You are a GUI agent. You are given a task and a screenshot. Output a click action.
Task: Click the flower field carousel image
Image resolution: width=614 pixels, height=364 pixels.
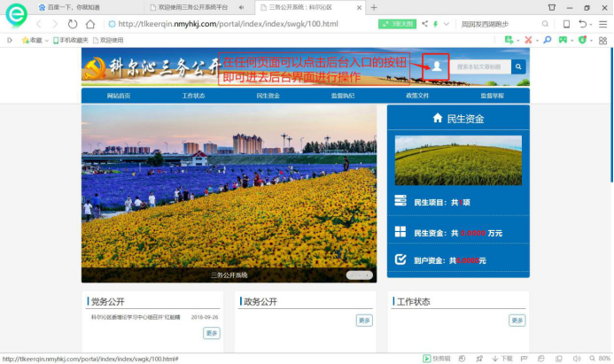(229, 193)
